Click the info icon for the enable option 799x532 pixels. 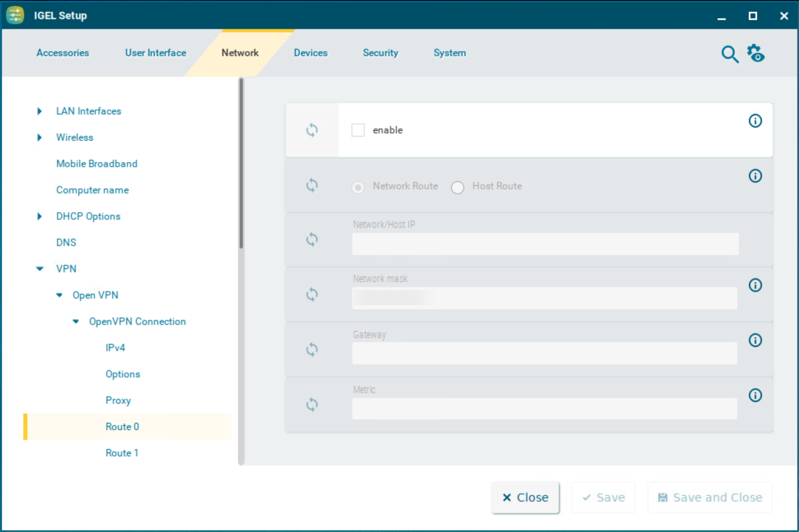click(x=755, y=121)
